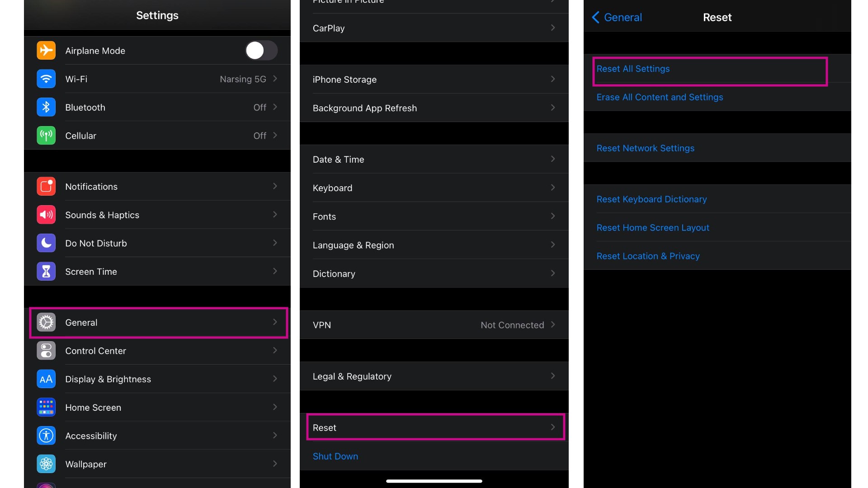Tap the Bluetooth settings icon
Viewport: 868px width, 488px height.
point(46,107)
